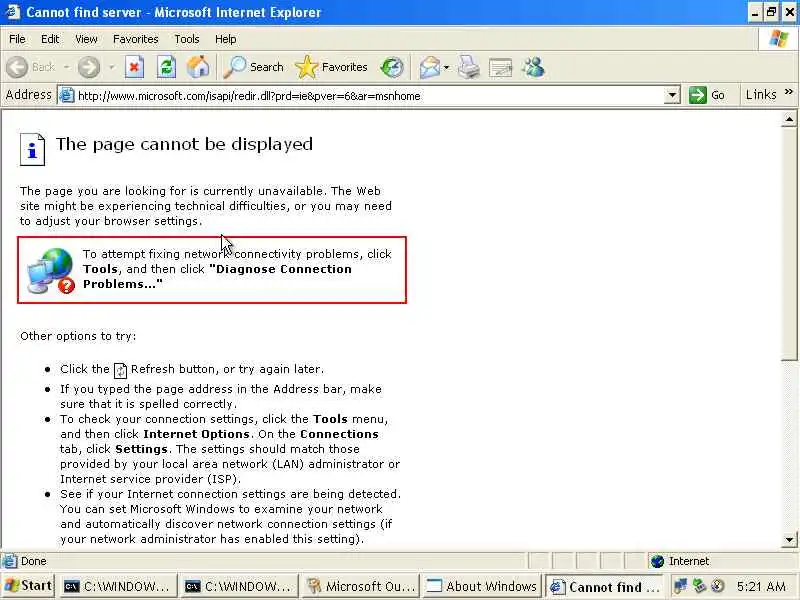The image size is (800, 600).
Task: Go to the Home page icon
Action: click(x=198, y=67)
